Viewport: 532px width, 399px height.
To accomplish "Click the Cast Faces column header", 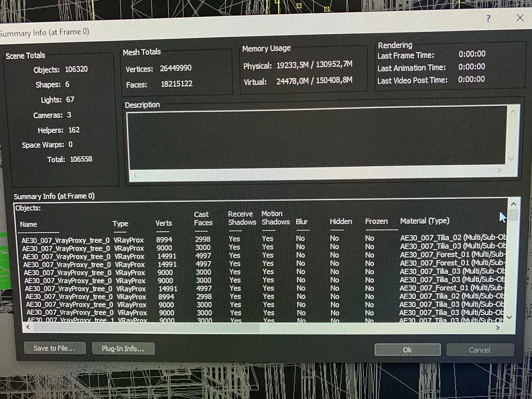I will pos(203,219).
